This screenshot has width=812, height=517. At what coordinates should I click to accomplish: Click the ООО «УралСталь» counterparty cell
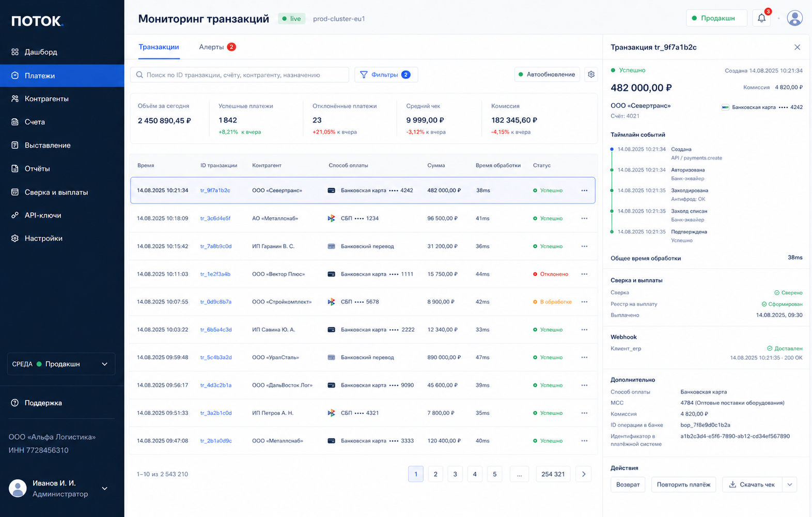click(275, 357)
